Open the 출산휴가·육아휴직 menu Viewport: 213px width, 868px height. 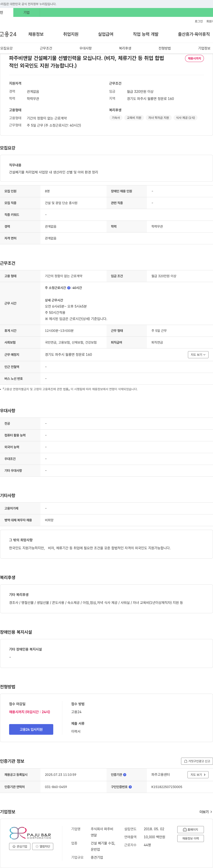pyautogui.click(x=194, y=34)
